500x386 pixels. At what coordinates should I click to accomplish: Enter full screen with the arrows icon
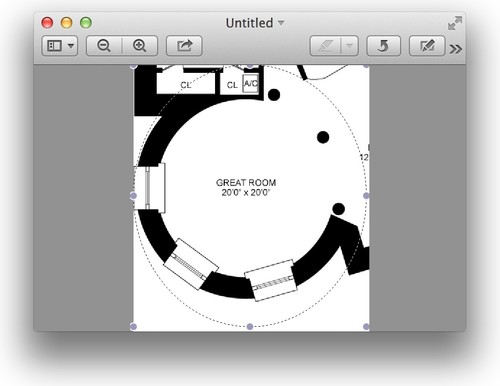point(455,23)
